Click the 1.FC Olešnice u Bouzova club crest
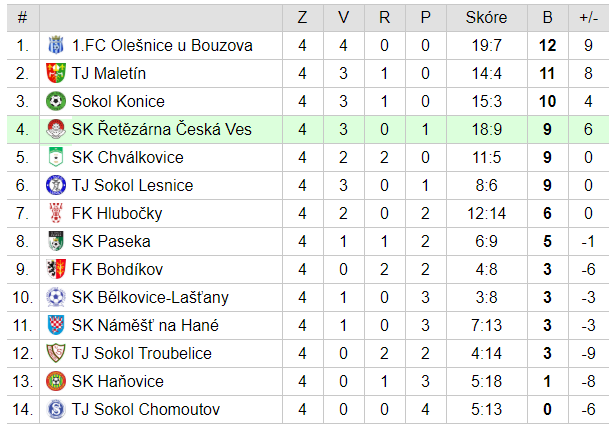 point(56,45)
